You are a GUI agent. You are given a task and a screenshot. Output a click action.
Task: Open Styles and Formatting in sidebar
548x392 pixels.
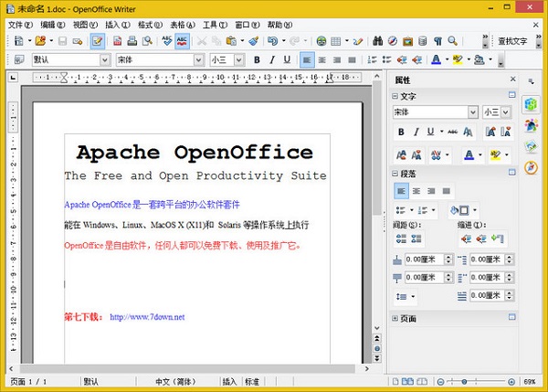coord(531,125)
